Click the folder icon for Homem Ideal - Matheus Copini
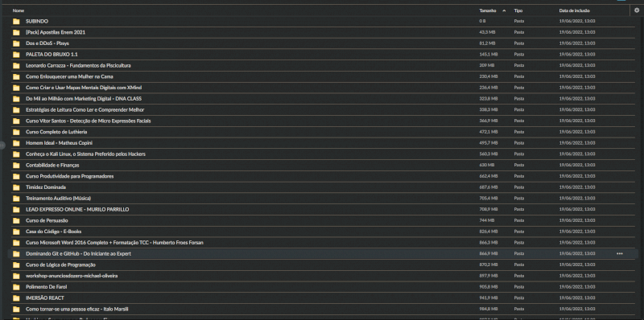Viewport: 644px width, 320px height. tap(16, 143)
